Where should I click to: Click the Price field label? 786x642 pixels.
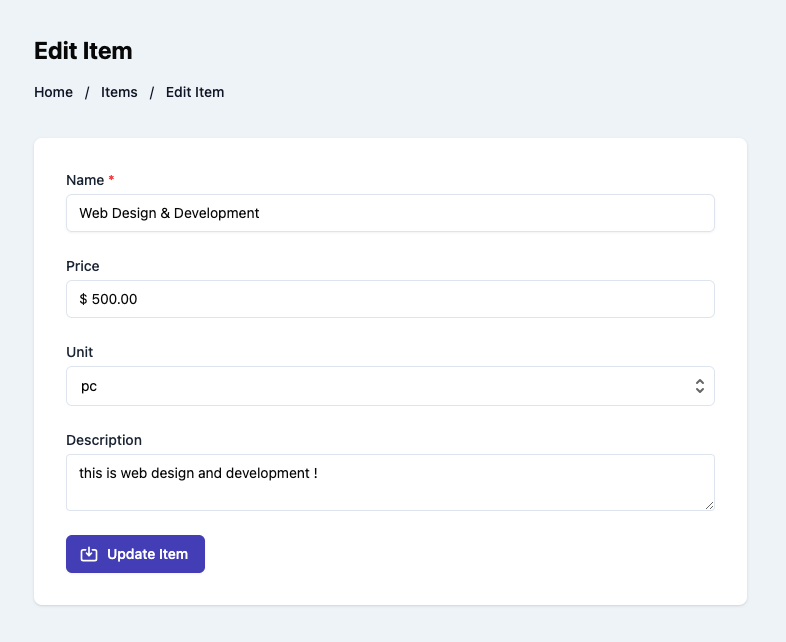tap(83, 266)
